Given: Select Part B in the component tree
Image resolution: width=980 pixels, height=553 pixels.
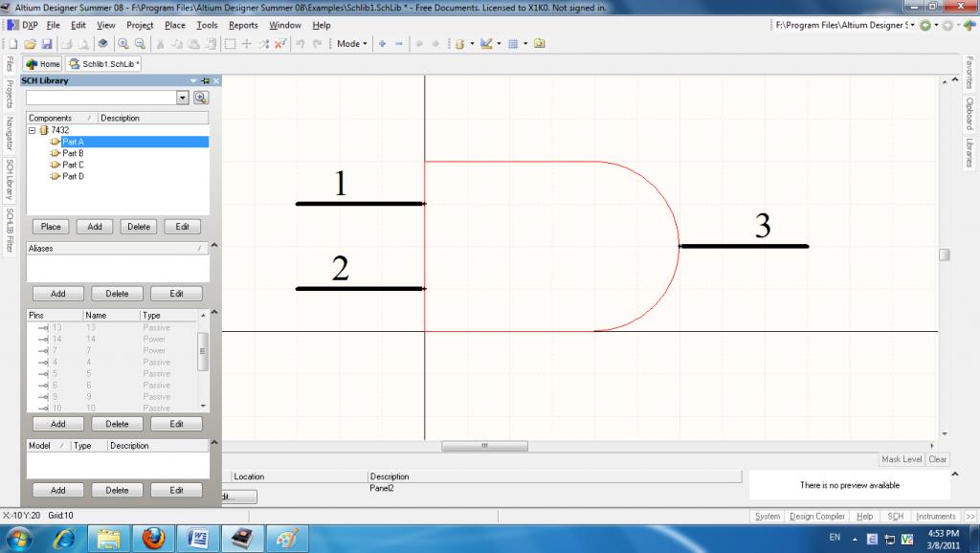Looking at the screenshot, I should [x=73, y=153].
